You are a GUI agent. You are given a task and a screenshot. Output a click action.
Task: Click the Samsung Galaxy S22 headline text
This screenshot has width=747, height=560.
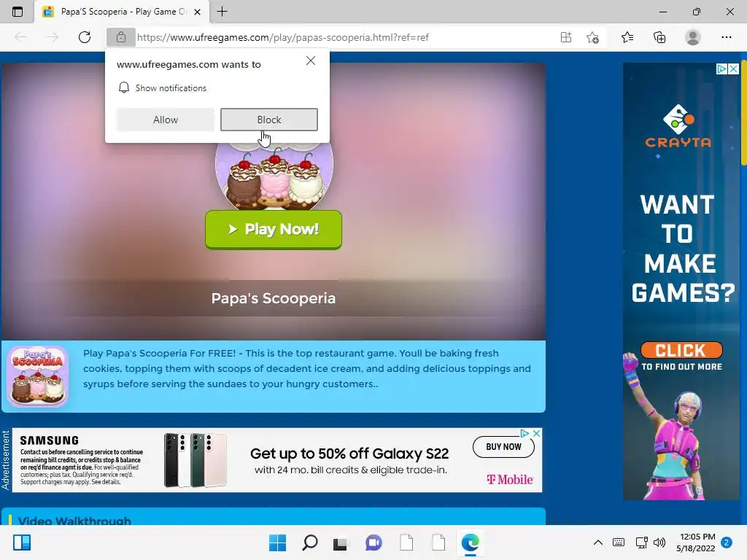(x=349, y=454)
